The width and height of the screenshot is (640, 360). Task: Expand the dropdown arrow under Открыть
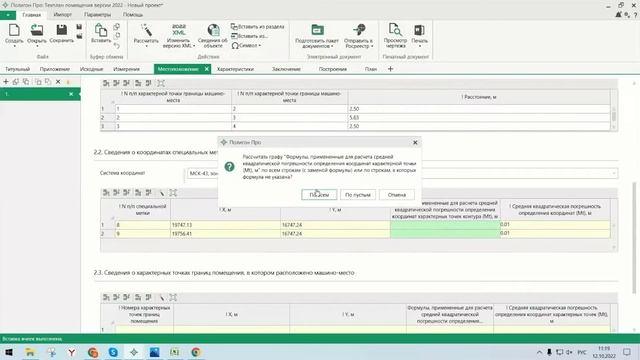tap(37, 46)
